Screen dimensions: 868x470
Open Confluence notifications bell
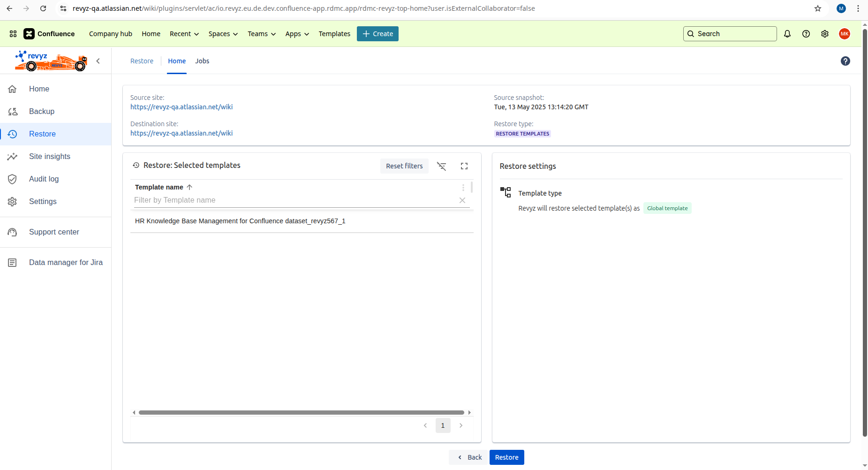tap(787, 34)
